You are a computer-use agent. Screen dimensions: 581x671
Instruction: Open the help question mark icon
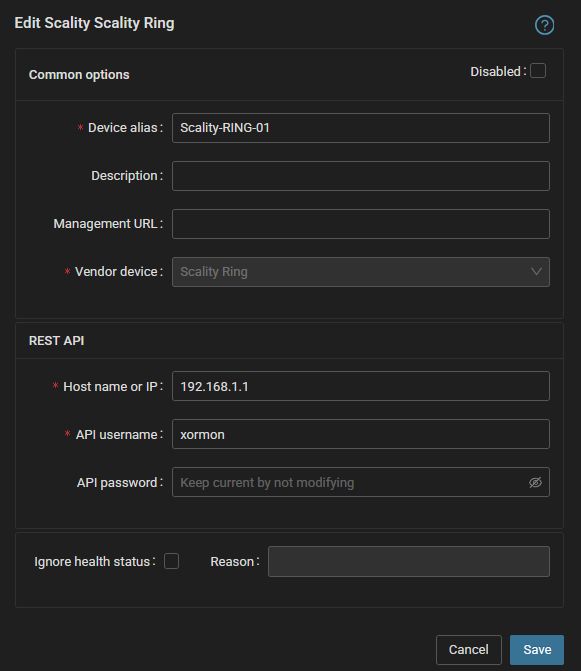[x=544, y=25]
